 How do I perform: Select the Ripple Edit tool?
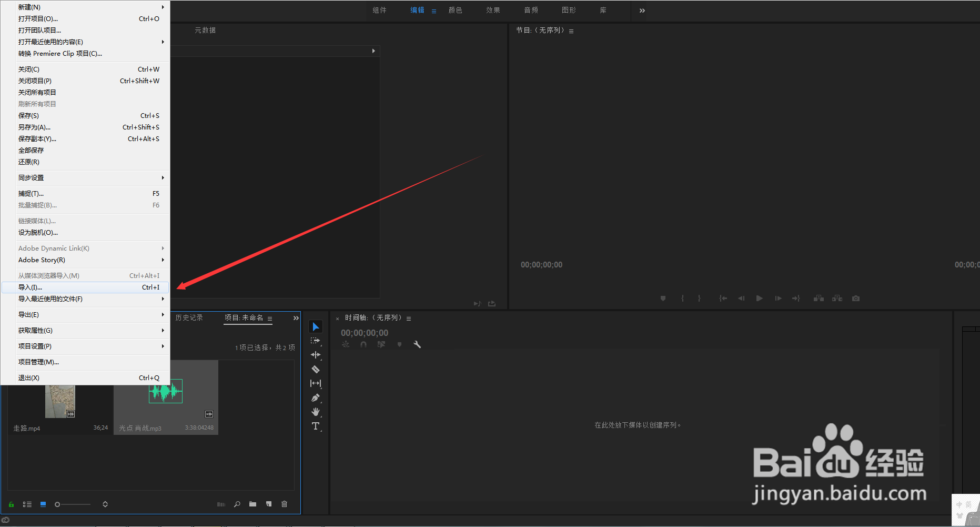coord(316,355)
